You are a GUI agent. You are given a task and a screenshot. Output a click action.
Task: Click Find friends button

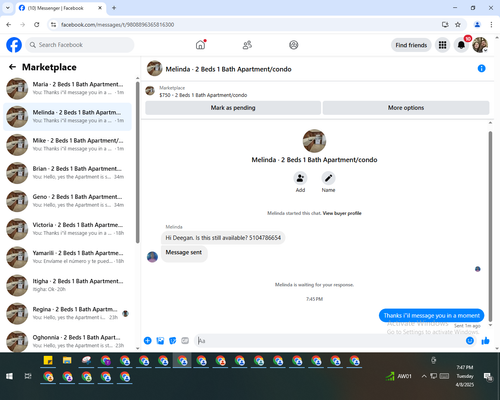point(411,45)
